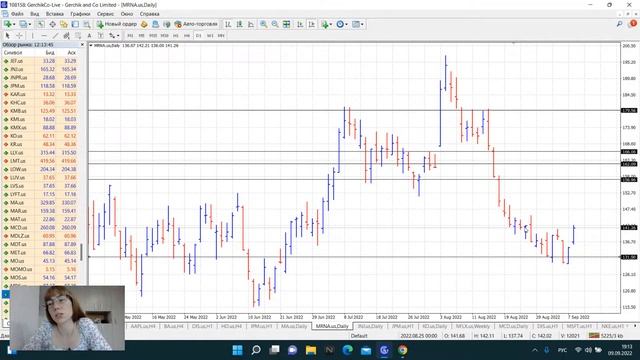Pick the vertical line drawing tool

tap(33, 36)
